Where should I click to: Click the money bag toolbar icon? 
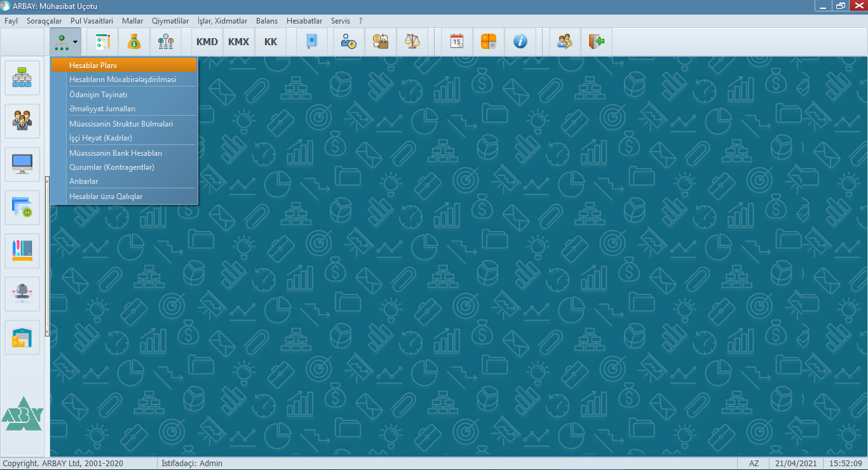(133, 42)
